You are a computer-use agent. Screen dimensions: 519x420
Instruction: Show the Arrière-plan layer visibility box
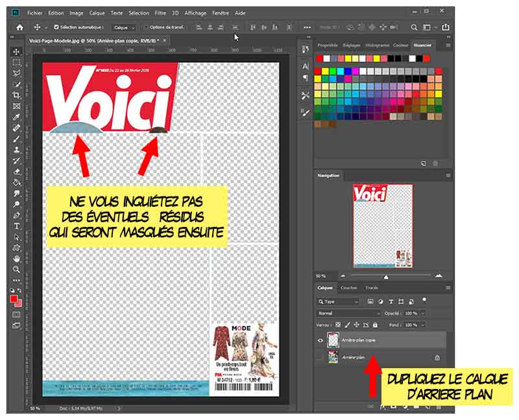[x=320, y=357]
